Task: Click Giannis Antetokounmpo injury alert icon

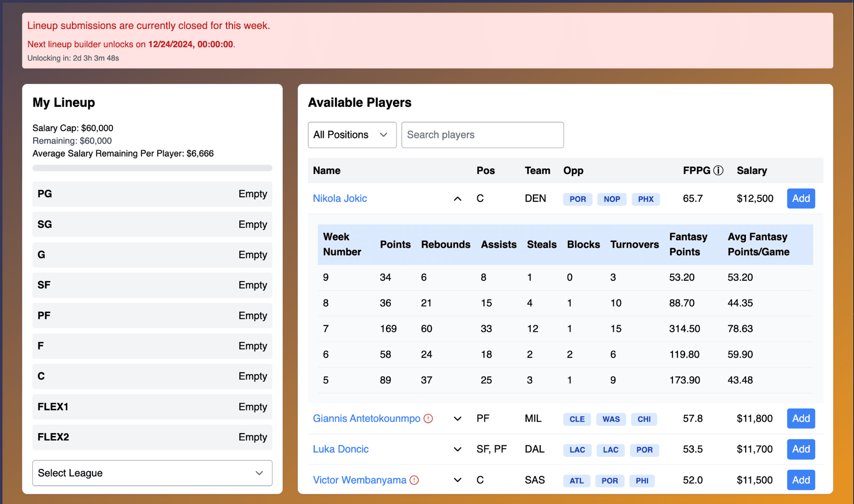Action: coord(428,419)
